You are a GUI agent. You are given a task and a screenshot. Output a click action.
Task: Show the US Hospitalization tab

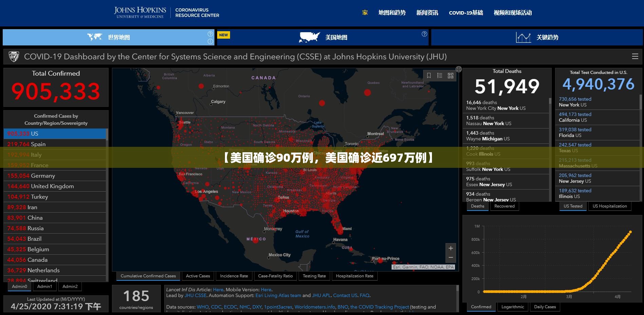tap(610, 206)
